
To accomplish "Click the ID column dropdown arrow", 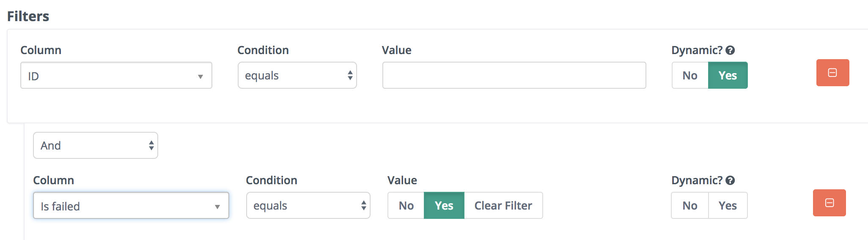I will point(201,76).
